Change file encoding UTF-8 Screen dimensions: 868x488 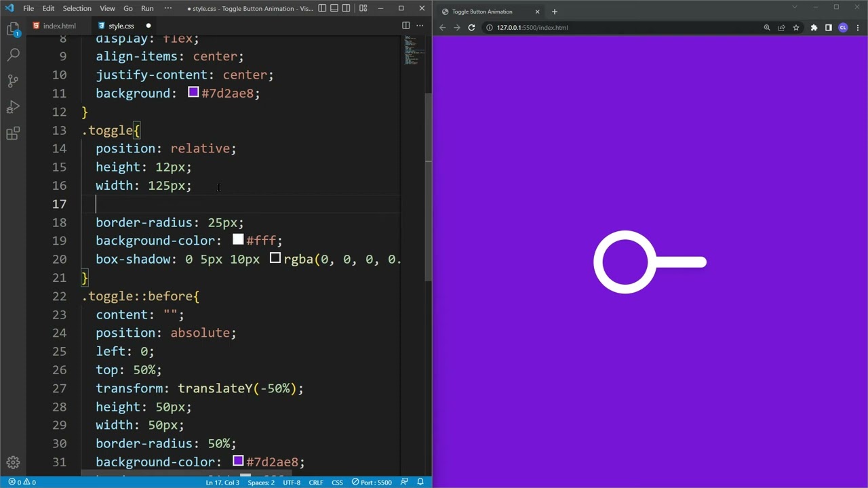(292, 482)
